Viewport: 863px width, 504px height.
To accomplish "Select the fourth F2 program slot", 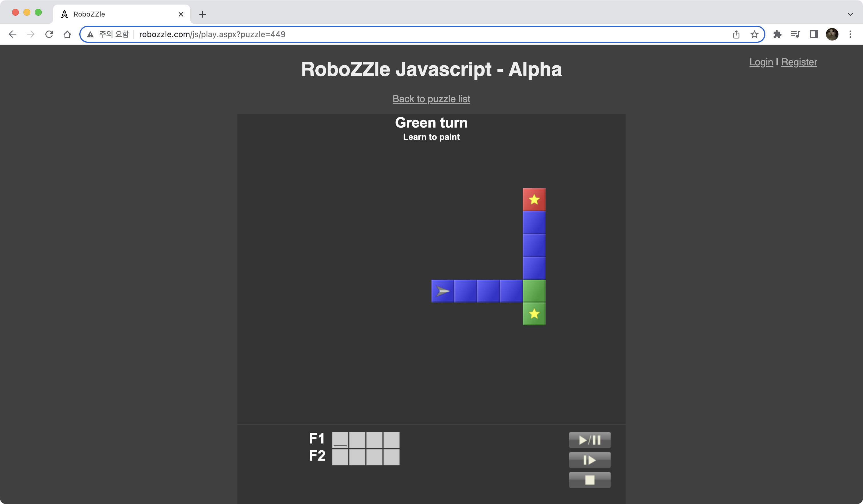I will [x=392, y=457].
